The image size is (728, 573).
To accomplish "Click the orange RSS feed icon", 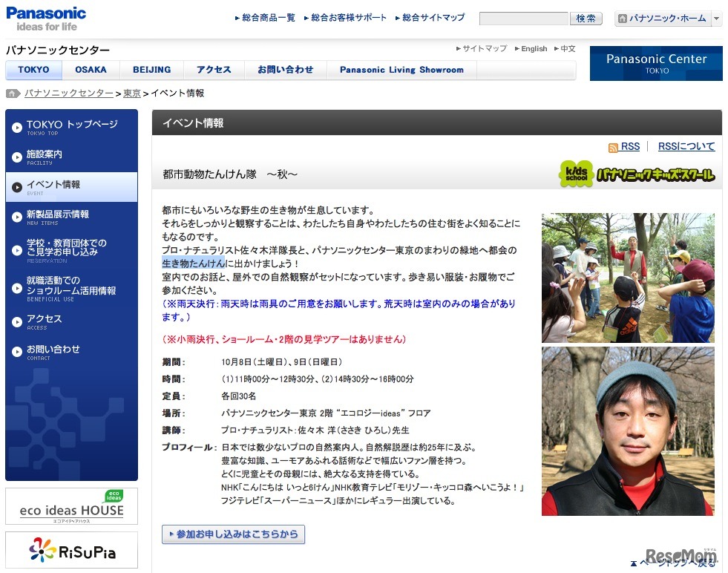I will (613, 148).
